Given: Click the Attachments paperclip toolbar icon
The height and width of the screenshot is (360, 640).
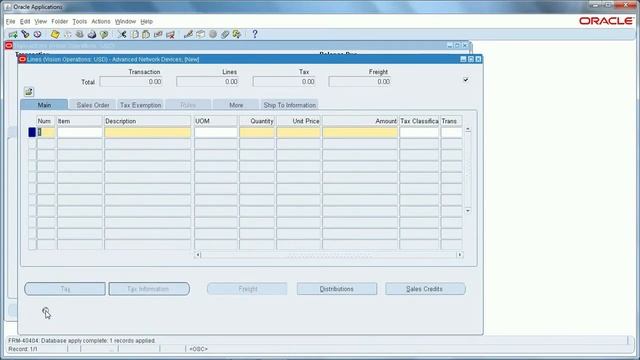Looking at the screenshot, I should (225, 35).
